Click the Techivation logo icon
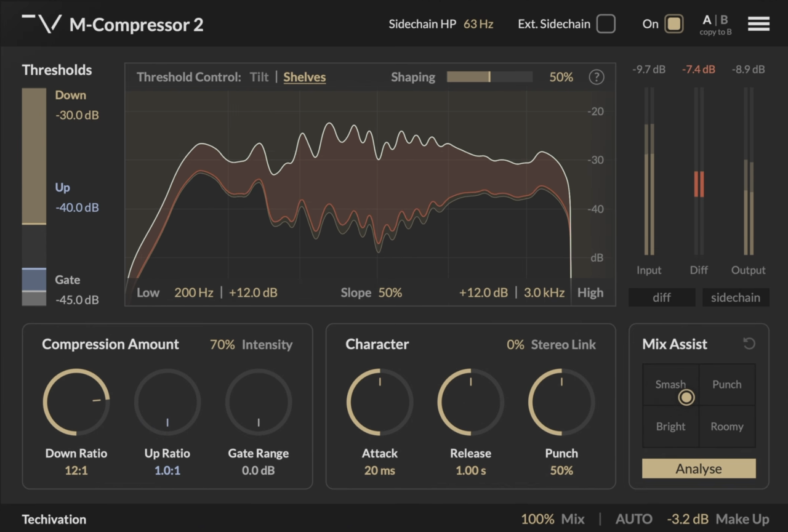 [42, 24]
